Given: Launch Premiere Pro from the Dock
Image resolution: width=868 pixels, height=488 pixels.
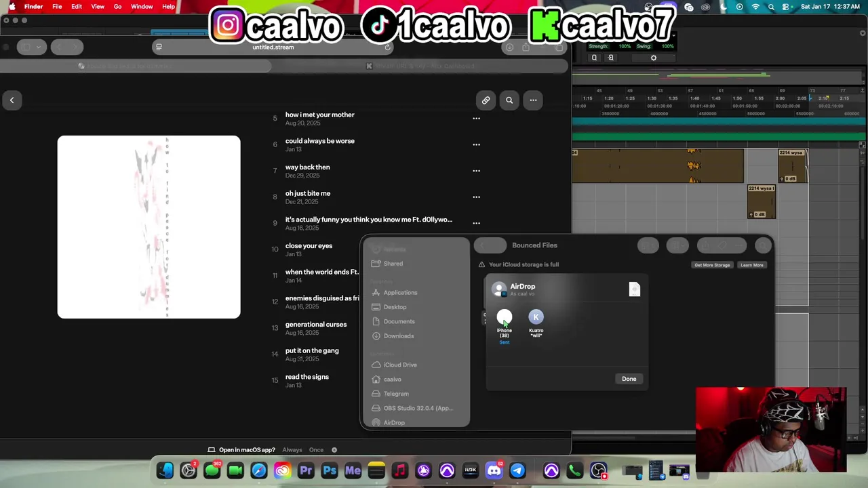Looking at the screenshot, I should (x=306, y=470).
